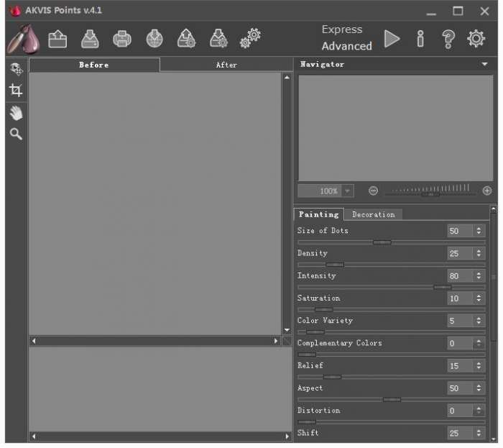Viewport: 503px width, 448px height.
Task: Switch to Express mode
Action: (342, 29)
